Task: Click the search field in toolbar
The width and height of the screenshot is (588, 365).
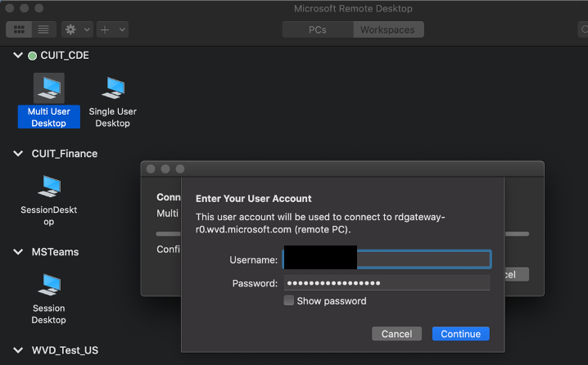Action: coord(583,29)
